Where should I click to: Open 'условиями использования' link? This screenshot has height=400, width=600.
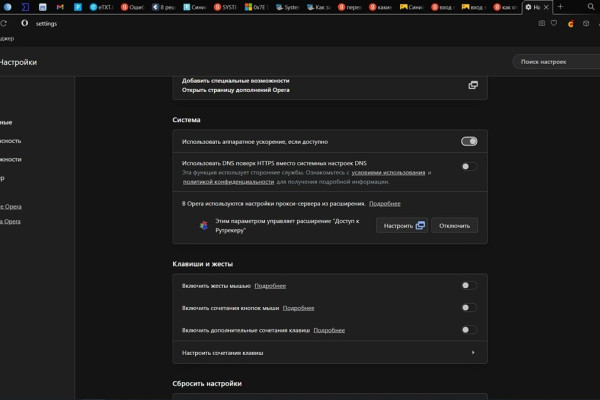coord(388,173)
